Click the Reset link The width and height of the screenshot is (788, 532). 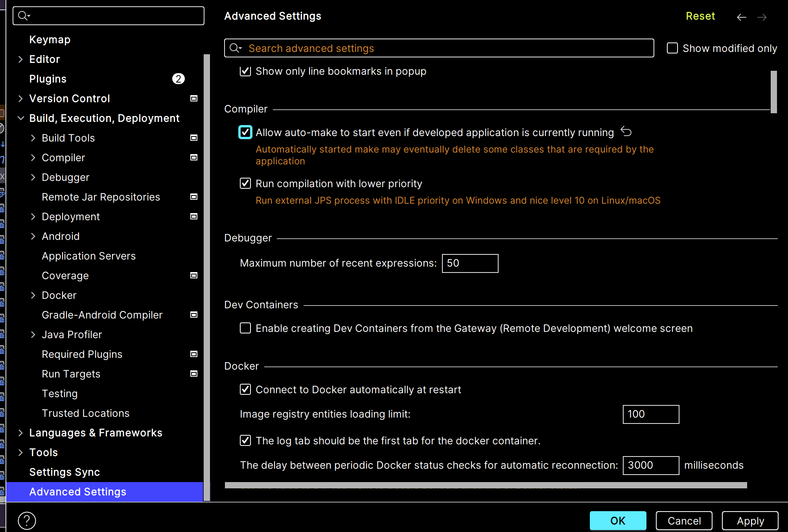[700, 16]
